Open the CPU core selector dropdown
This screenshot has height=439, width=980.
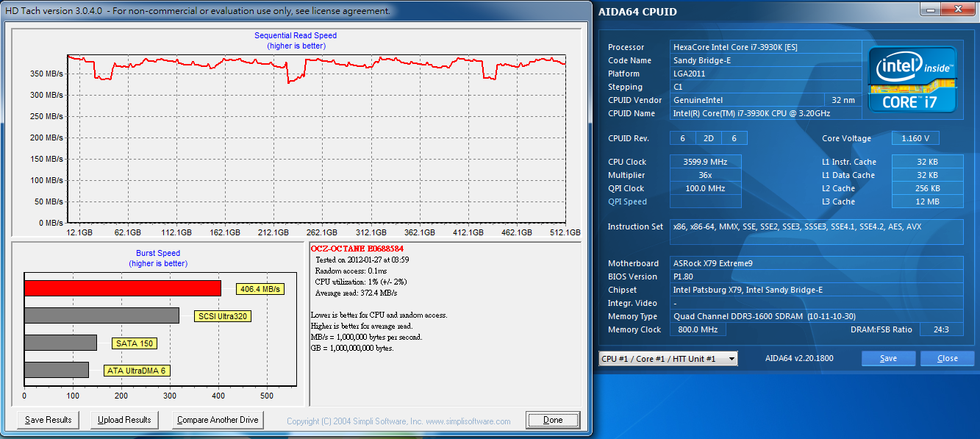tap(668, 359)
